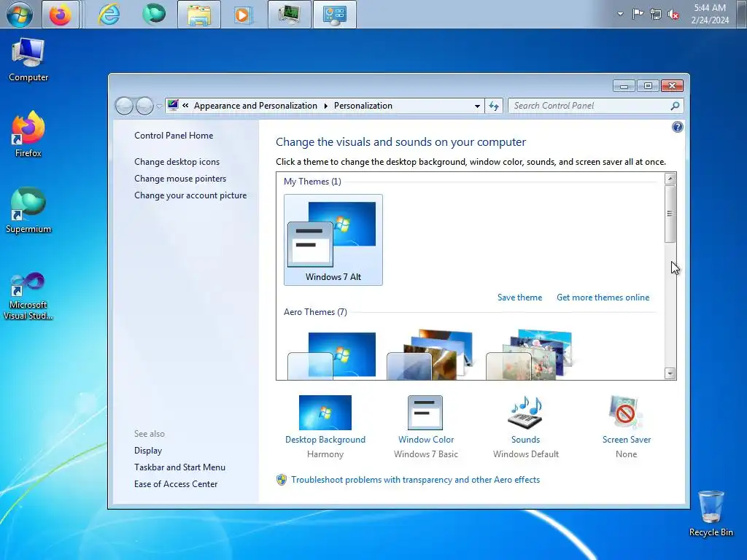Click Get more themes online

pos(603,297)
